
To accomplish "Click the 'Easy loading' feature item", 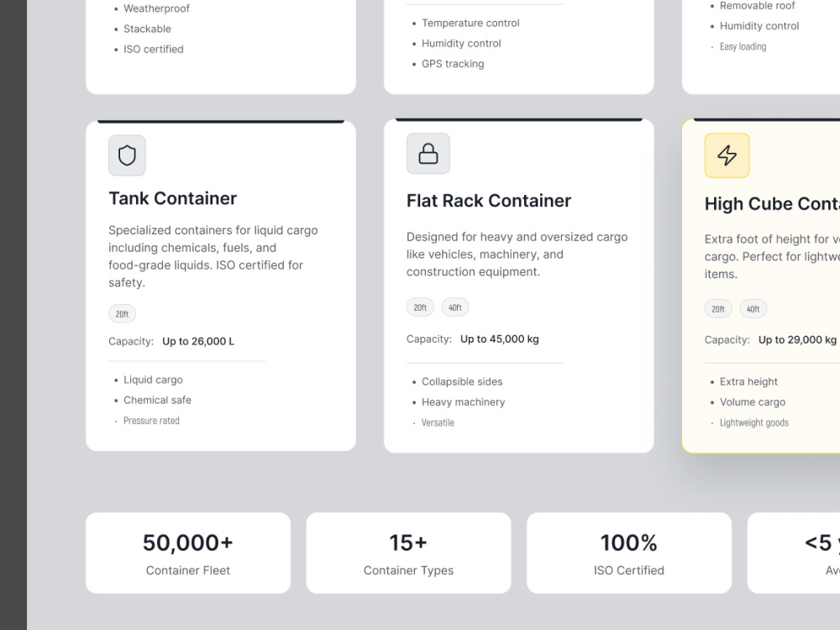I will click(x=743, y=46).
